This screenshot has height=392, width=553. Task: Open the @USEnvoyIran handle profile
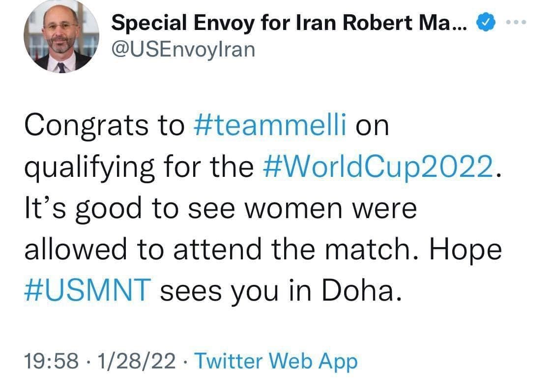pos(183,49)
